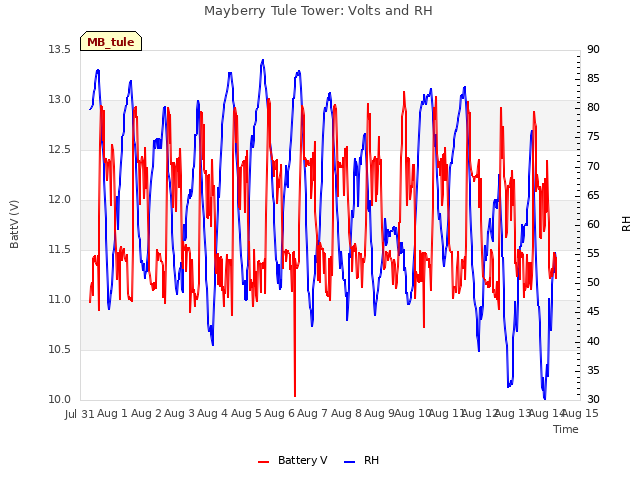Click the 13.5 left axis tick label
Viewport: 640px width, 480px height.
[x=59, y=49]
